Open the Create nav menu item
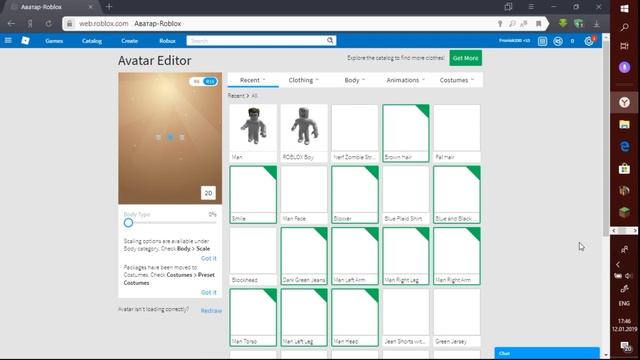This screenshot has width=640, height=360. 129,41
